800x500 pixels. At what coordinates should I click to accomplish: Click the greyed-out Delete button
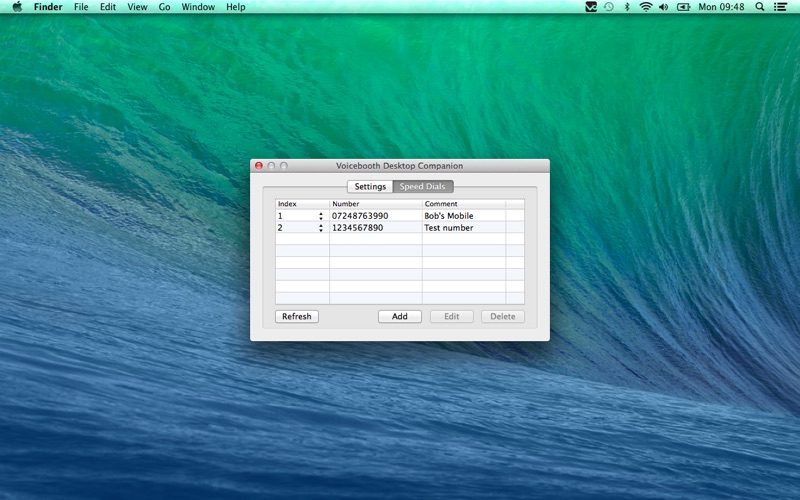(x=503, y=316)
